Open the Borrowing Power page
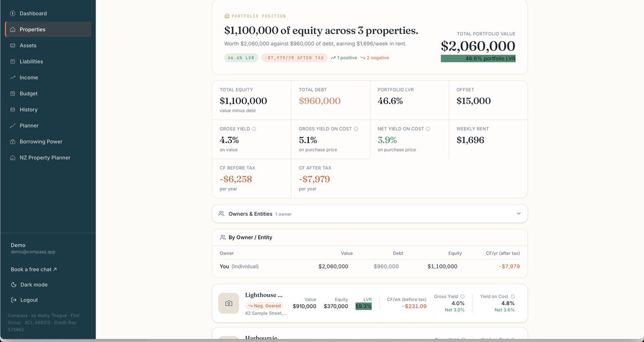This screenshot has width=644, height=342. point(48,142)
